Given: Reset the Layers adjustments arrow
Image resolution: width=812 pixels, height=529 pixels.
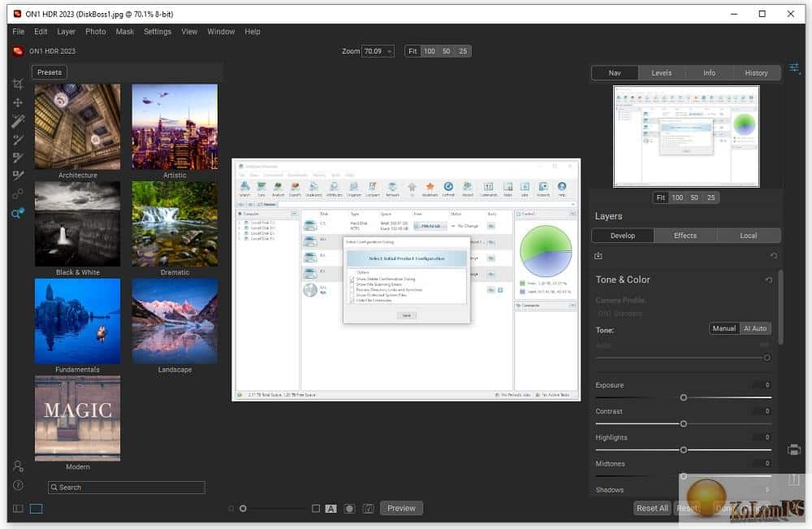Looking at the screenshot, I should click(773, 256).
